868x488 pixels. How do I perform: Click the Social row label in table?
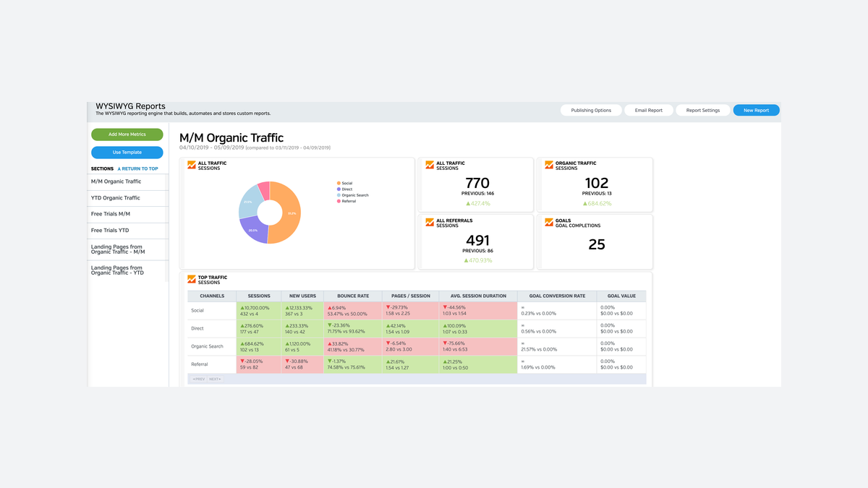[x=197, y=310]
